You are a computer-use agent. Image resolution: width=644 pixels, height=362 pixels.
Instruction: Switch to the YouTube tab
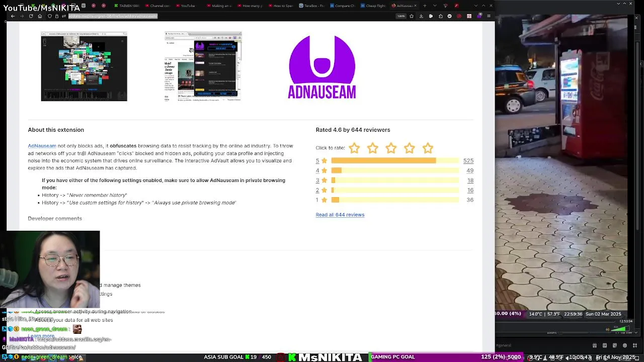pyautogui.click(x=188, y=6)
